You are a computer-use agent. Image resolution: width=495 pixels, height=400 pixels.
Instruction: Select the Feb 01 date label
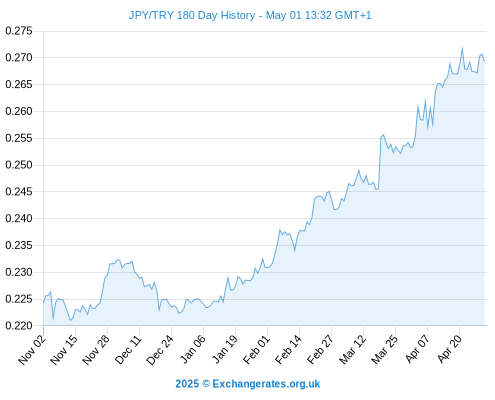[x=256, y=349]
